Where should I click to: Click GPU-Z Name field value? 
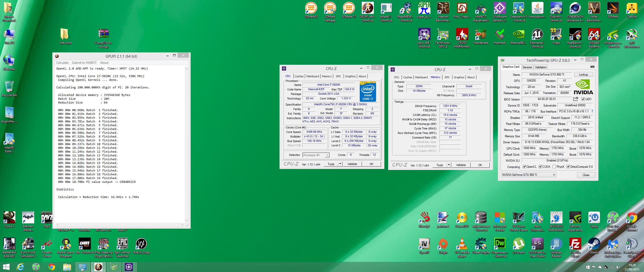546,75
